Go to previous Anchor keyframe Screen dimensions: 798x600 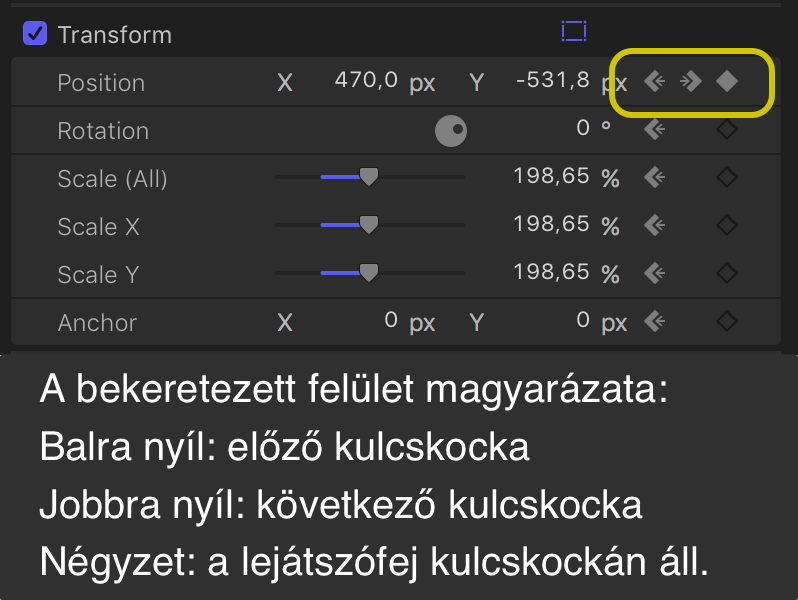coord(654,321)
